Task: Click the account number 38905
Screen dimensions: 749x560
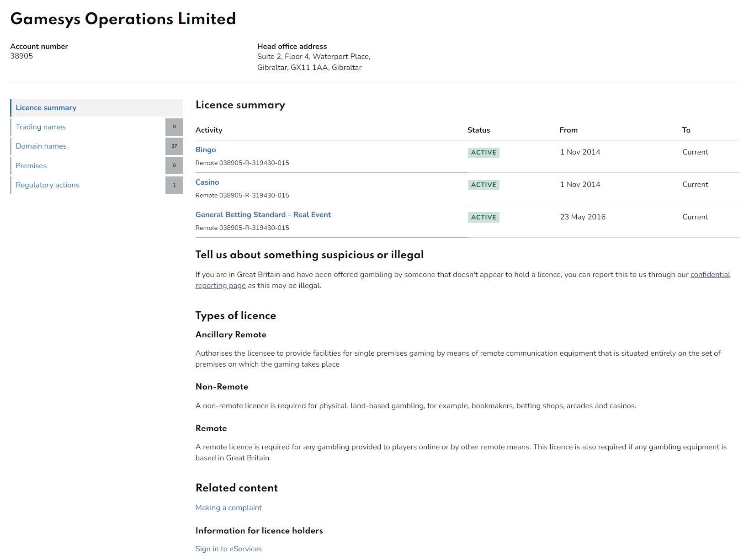Action: click(x=21, y=56)
